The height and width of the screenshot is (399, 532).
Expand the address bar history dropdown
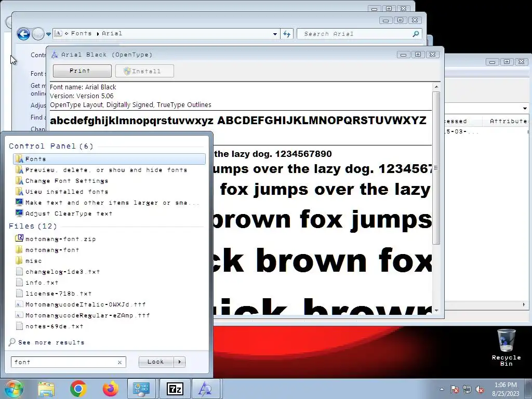tap(275, 34)
